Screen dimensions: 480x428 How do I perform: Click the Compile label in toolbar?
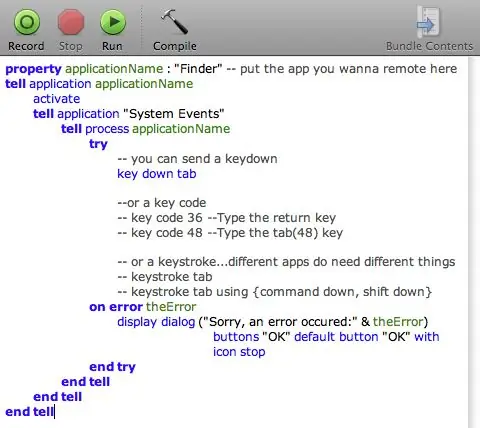tap(175, 46)
